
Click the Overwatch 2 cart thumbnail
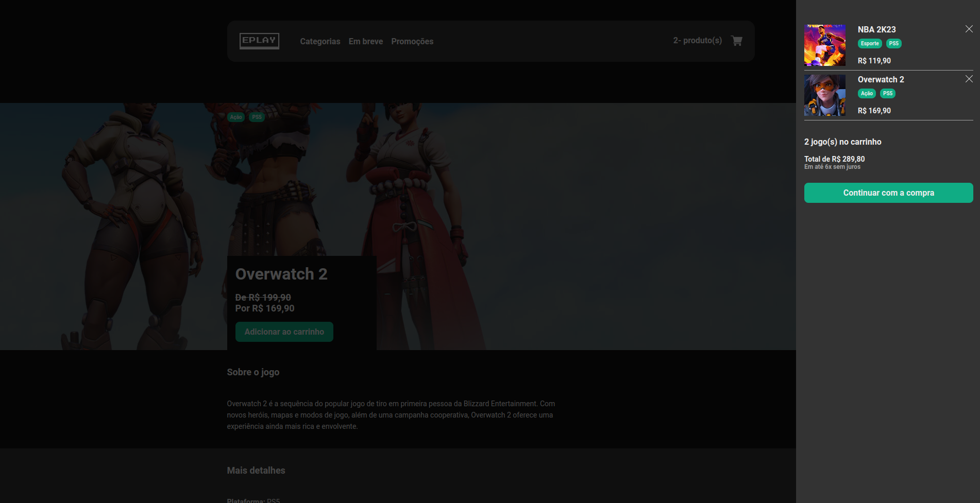[824, 95]
